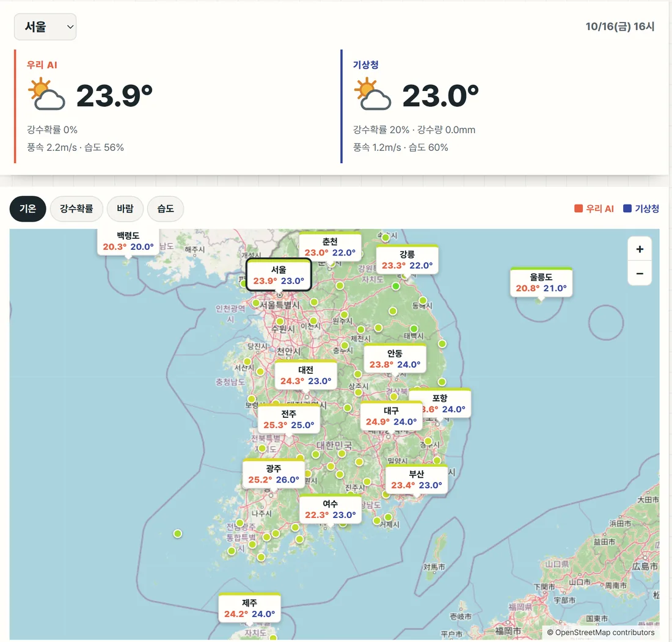672x642 pixels.
Task: Select the 여수 map marker card
Action: [330, 509]
